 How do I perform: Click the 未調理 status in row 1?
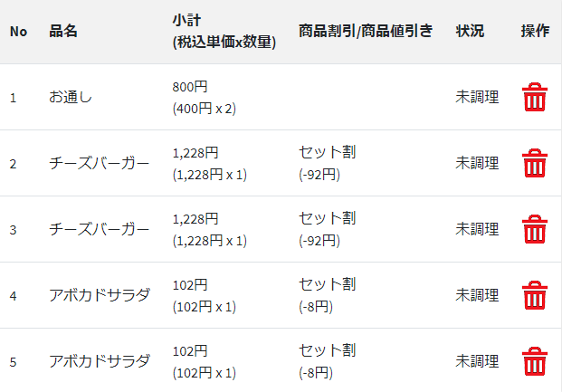[x=477, y=97]
